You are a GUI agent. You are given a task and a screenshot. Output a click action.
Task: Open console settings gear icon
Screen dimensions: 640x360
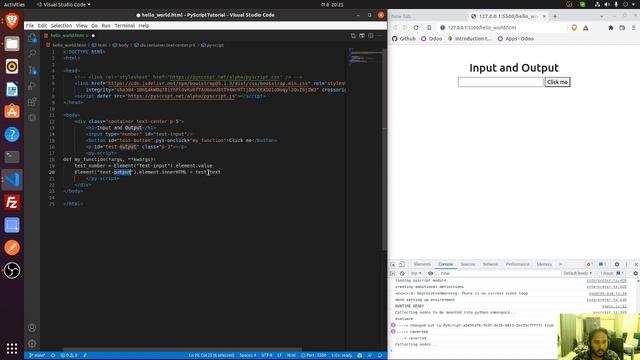point(636,273)
